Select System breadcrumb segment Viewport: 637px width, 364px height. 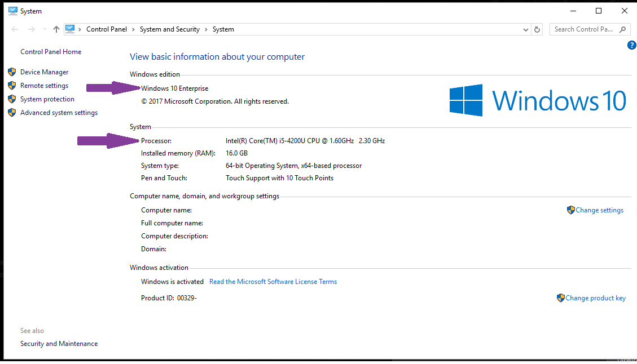coord(223,29)
